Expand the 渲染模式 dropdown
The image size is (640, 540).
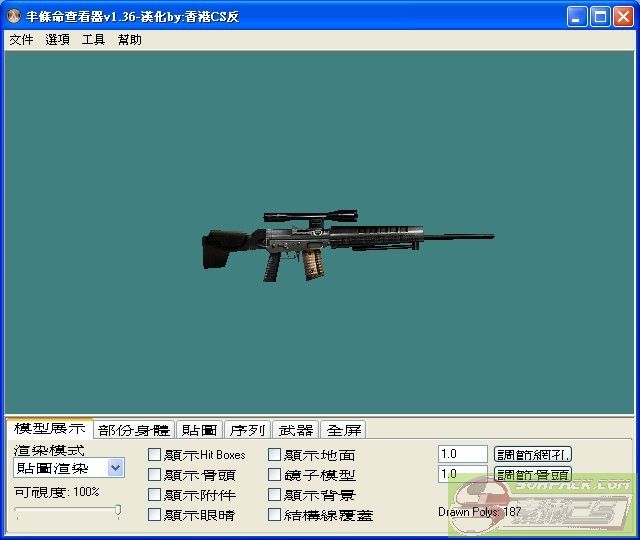(x=115, y=468)
